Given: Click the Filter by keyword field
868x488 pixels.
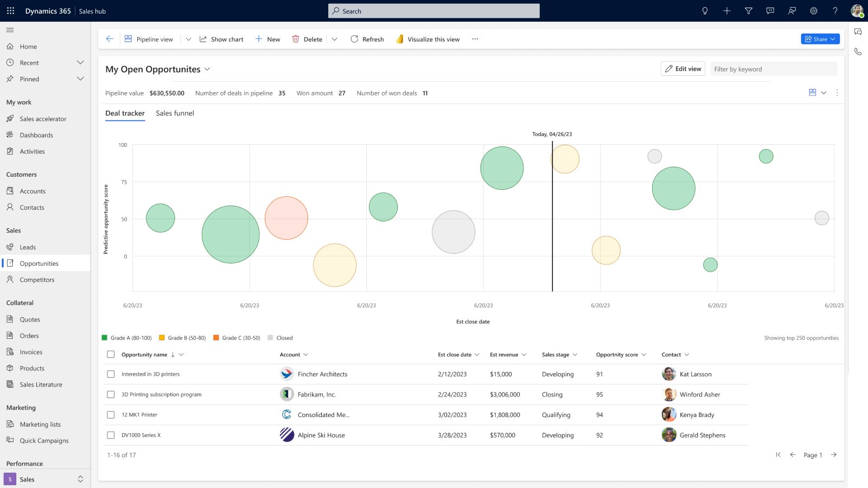Looking at the screenshot, I should (x=773, y=69).
